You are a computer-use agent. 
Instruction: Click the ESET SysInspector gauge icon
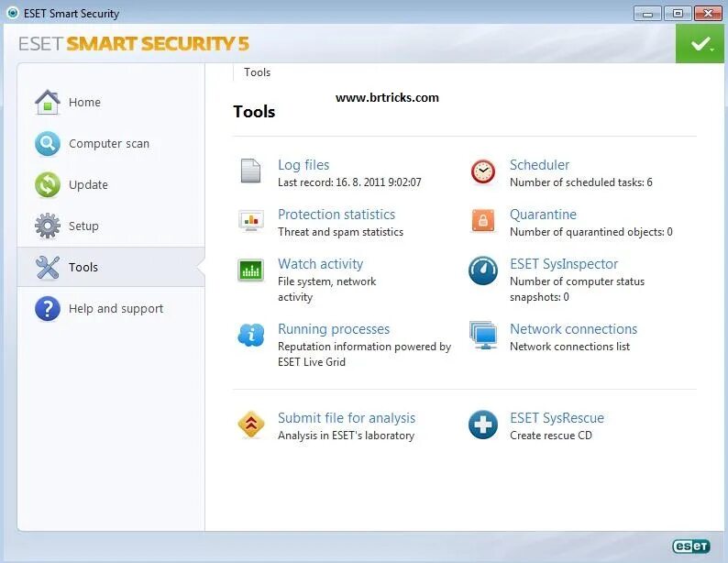point(483,270)
